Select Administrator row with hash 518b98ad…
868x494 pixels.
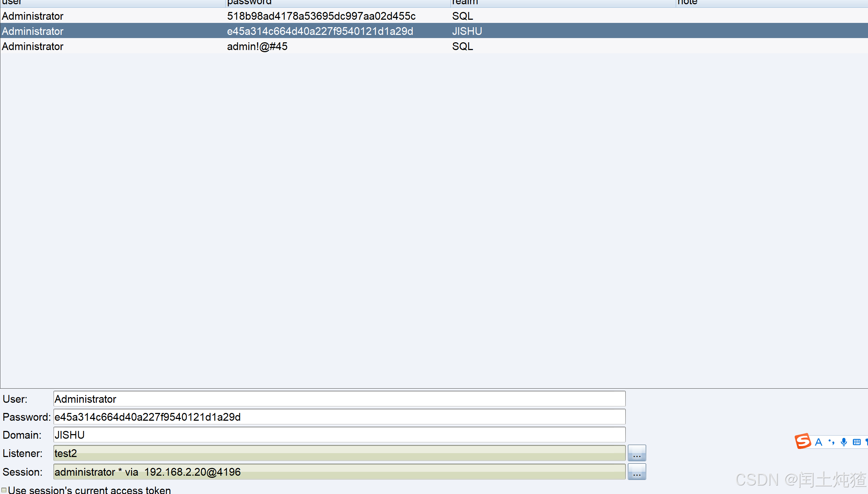click(x=321, y=16)
